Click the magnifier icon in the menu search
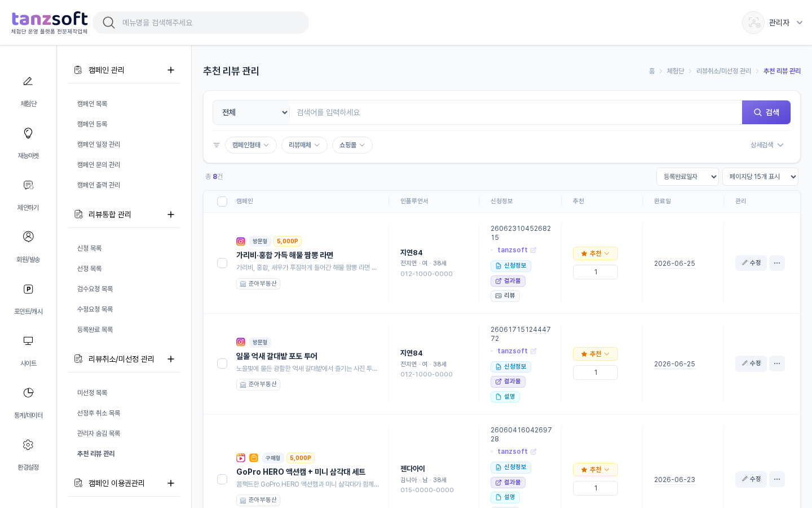The height and width of the screenshot is (508, 812). pyautogui.click(x=109, y=23)
